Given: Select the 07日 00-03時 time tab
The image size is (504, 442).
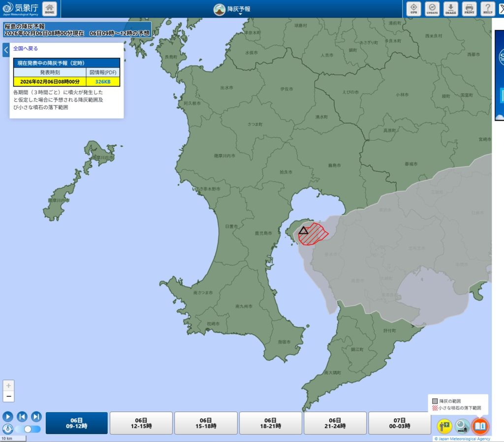Looking at the screenshot, I should (x=399, y=423).
